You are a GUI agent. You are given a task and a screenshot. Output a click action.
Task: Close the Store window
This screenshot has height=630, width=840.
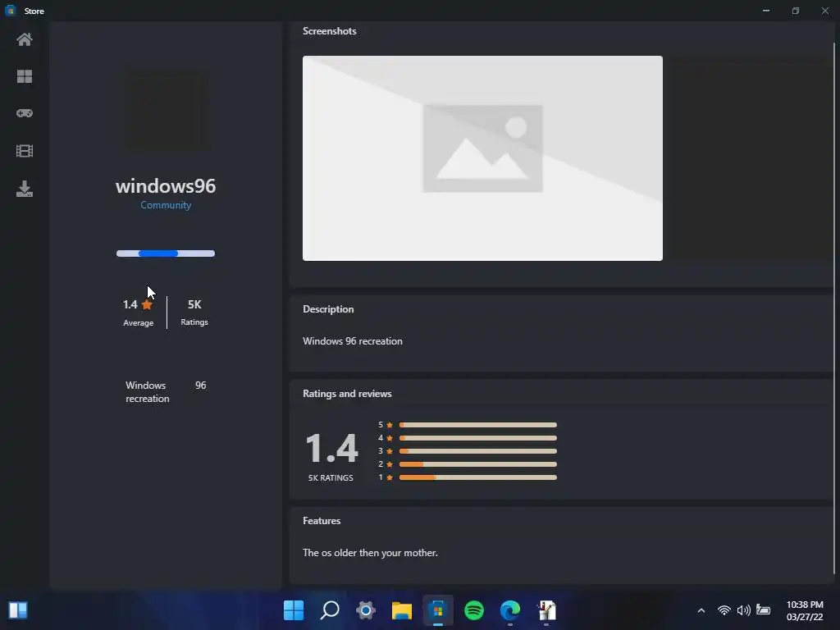tap(825, 11)
